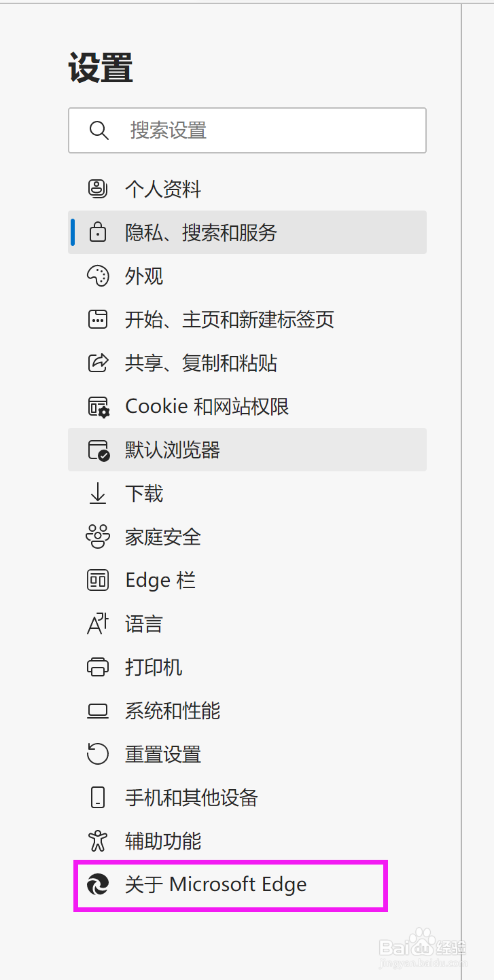Click the palette icon next to 外观
Screen dimensions: 494x980
98,276
